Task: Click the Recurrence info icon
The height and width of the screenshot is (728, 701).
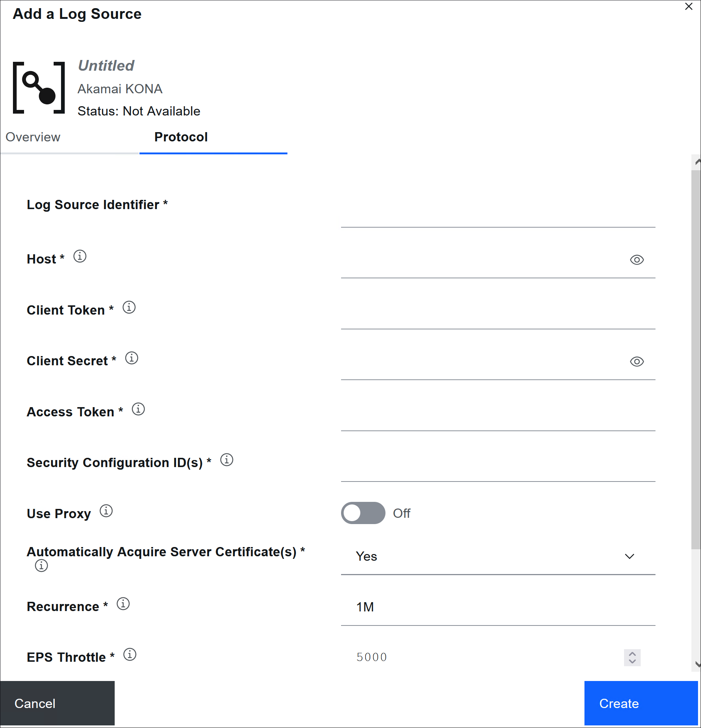Action: point(123,604)
